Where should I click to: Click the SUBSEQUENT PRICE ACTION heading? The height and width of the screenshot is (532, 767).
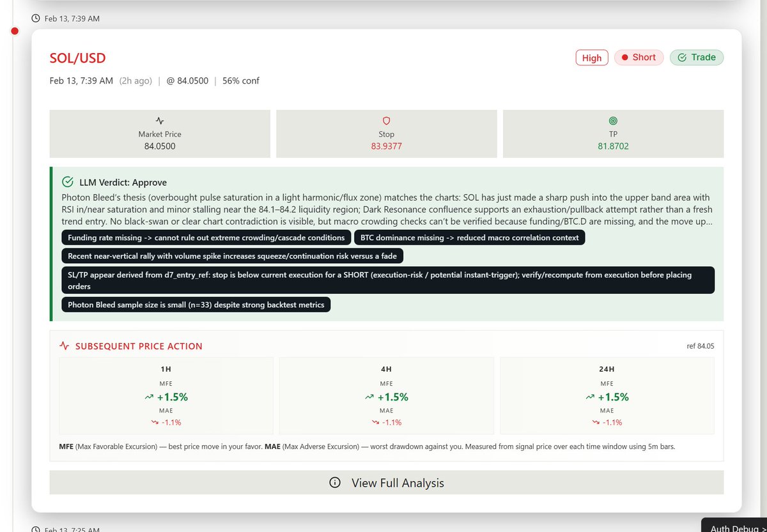139,346
